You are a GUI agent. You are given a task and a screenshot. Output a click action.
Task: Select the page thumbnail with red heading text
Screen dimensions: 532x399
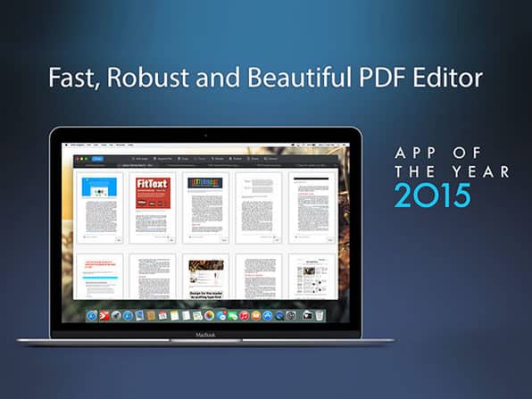pos(99,277)
